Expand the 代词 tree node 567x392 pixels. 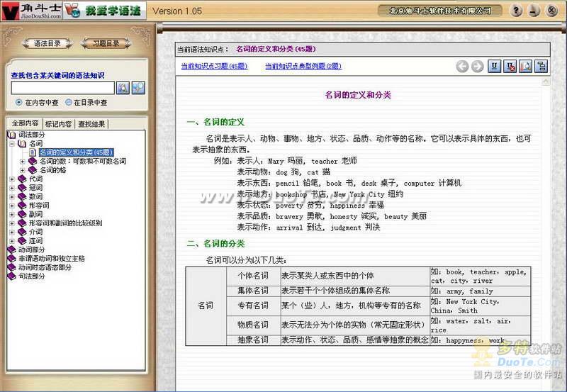12,179
